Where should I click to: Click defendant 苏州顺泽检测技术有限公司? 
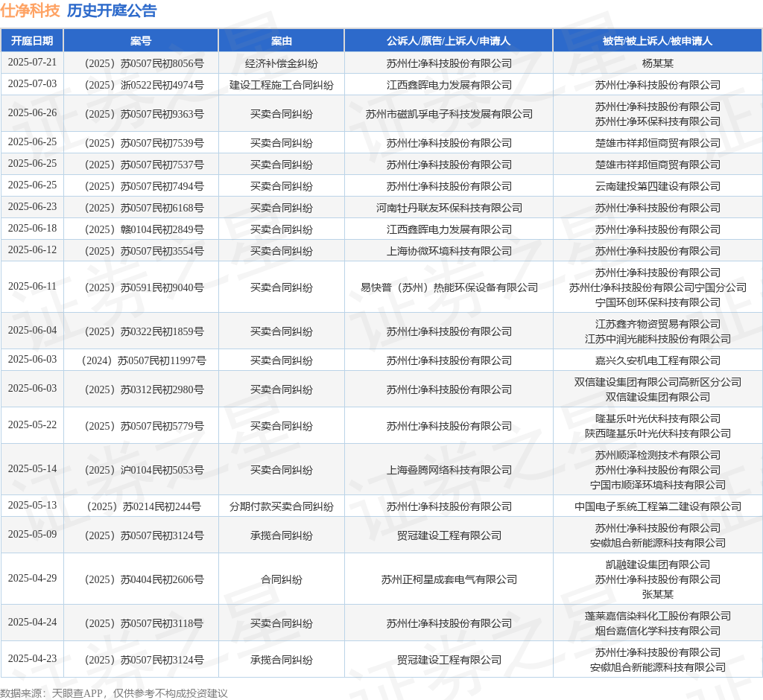pos(657,455)
